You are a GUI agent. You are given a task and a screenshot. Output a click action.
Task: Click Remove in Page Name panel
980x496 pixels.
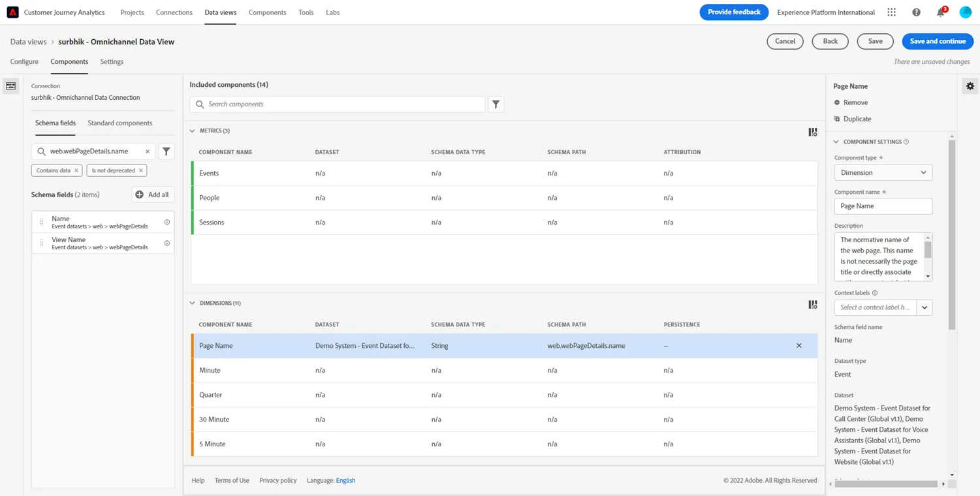[851, 102]
